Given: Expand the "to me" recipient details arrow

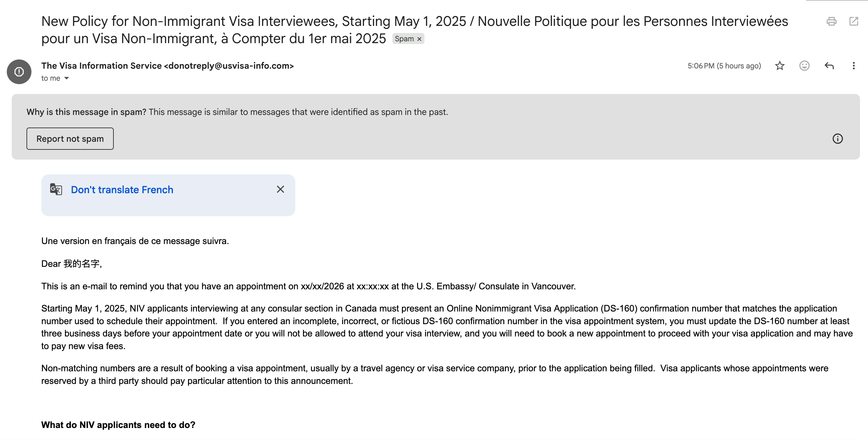Looking at the screenshot, I should (67, 78).
